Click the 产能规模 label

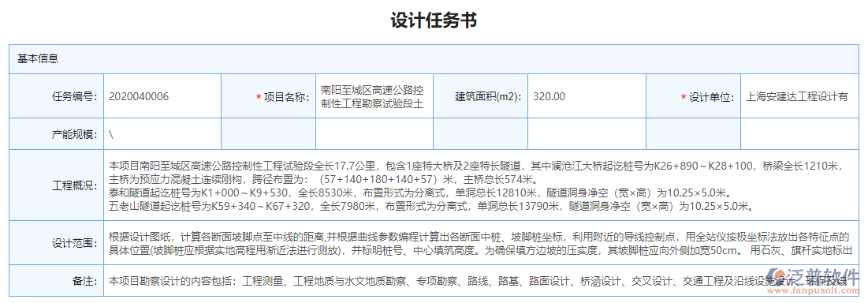tap(75, 134)
